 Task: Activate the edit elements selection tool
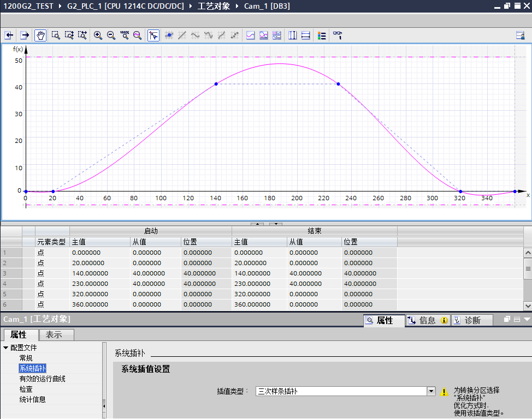click(153, 35)
